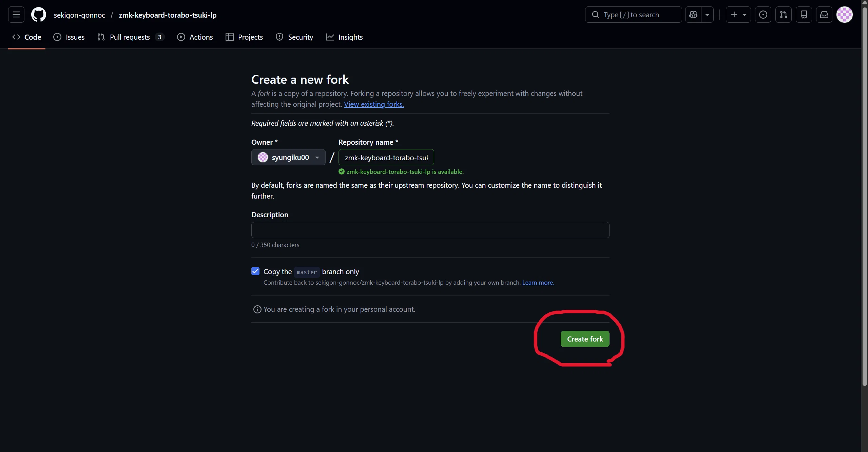
Task: Follow the View existing forks link
Action: 374,104
